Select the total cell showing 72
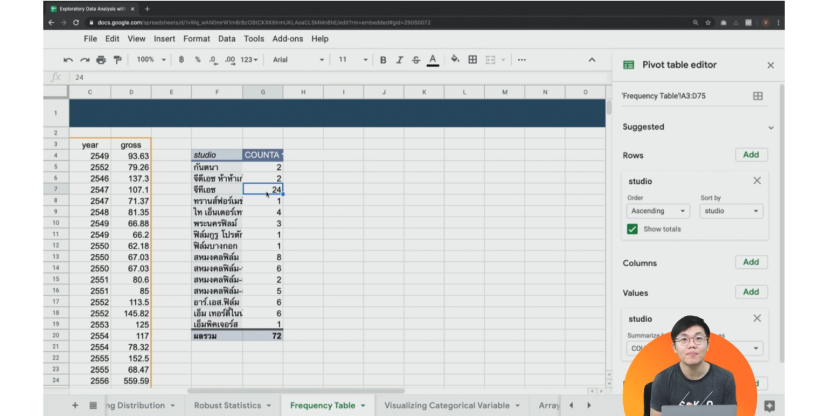This screenshot has height=416, width=827. pyautogui.click(x=263, y=336)
